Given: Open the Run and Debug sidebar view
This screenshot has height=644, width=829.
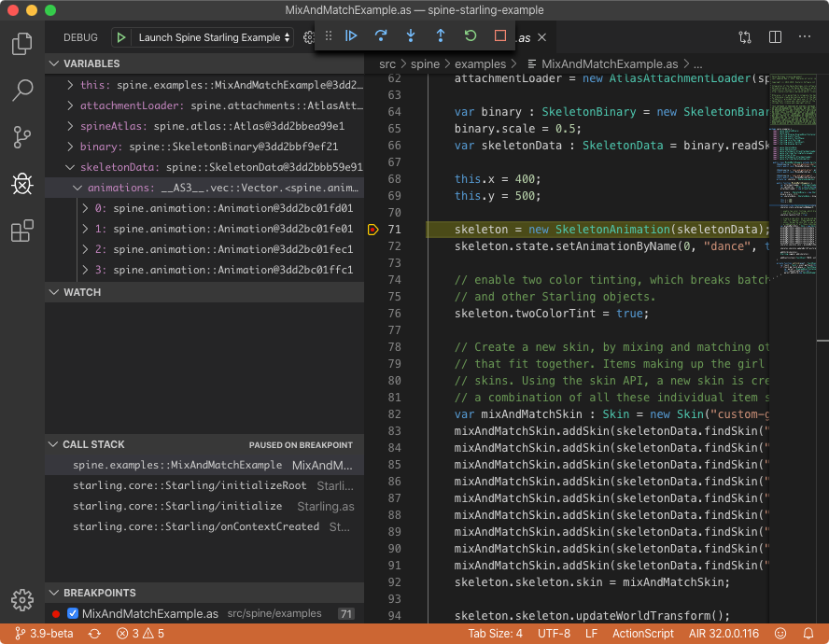Looking at the screenshot, I should pyautogui.click(x=21, y=184).
